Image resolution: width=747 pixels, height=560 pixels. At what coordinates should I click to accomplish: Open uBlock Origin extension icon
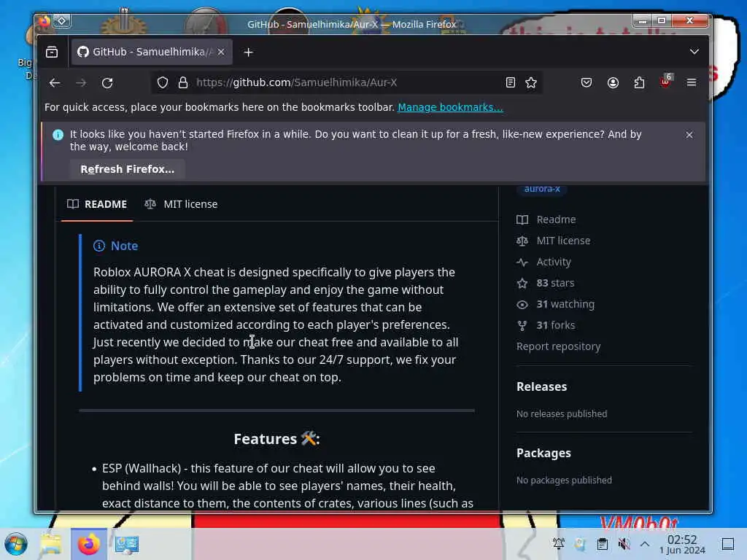(x=665, y=82)
